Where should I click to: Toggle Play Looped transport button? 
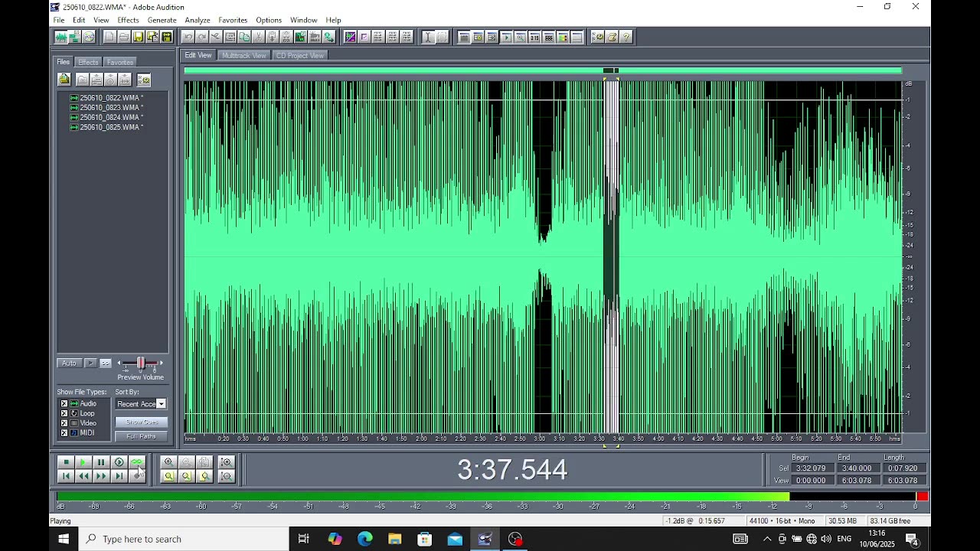(136, 462)
